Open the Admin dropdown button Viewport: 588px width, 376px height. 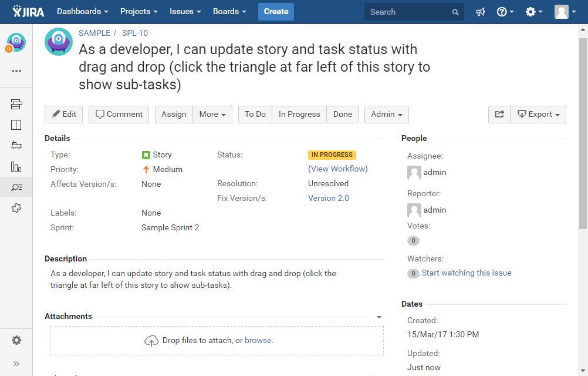(386, 115)
